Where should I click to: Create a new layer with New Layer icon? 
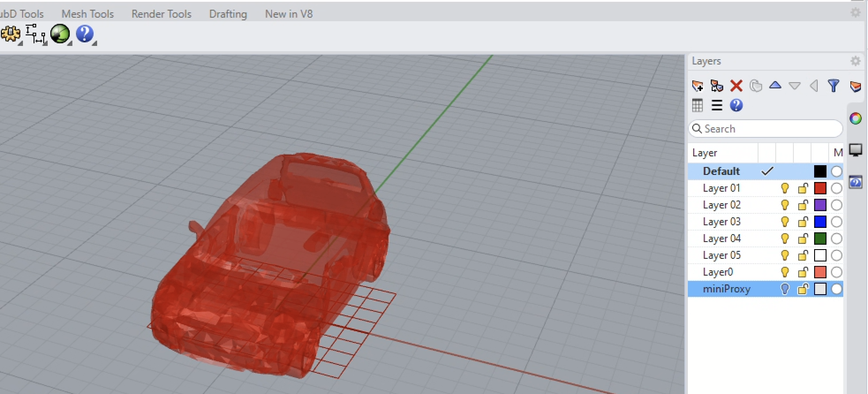click(698, 85)
